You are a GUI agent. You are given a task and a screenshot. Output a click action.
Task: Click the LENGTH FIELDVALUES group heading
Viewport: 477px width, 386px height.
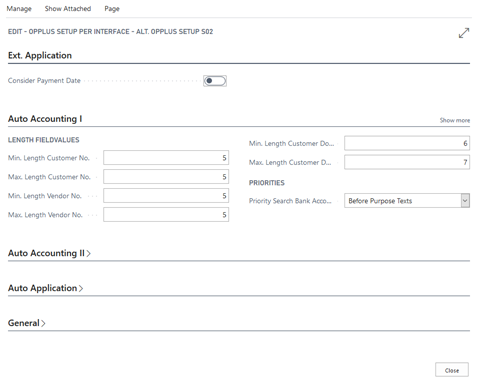point(44,140)
